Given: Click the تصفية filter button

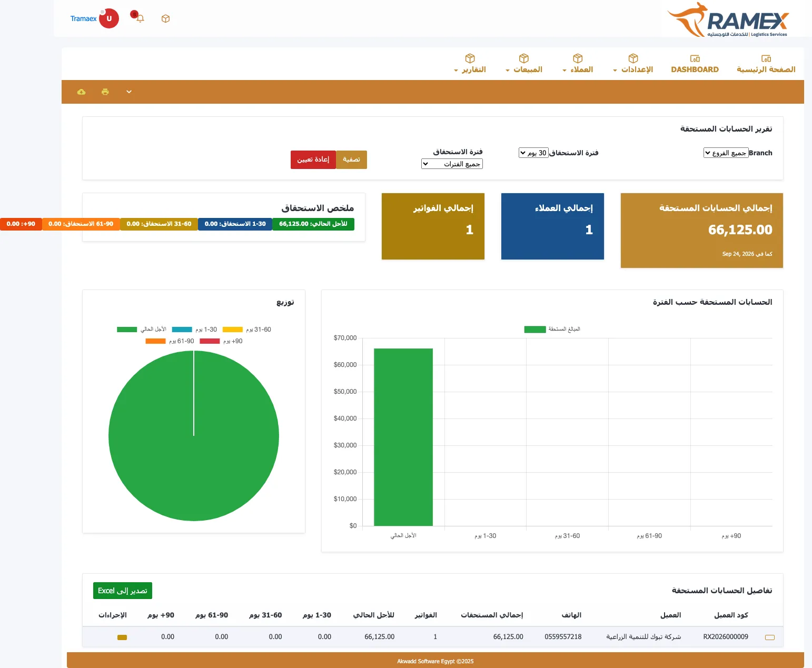Looking at the screenshot, I should pyautogui.click(x=351, y=159).
